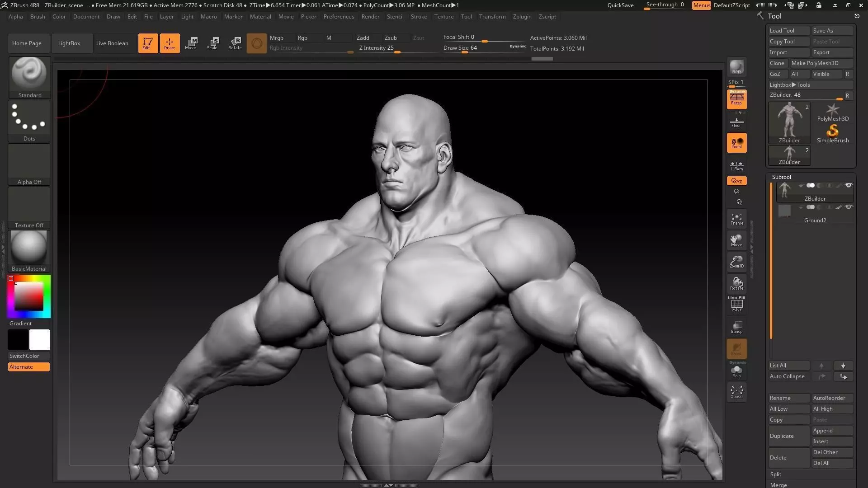Select the Scale transform tool
Image resolution: width=868 pixels, height=488 pixels.
click(212, 43)
